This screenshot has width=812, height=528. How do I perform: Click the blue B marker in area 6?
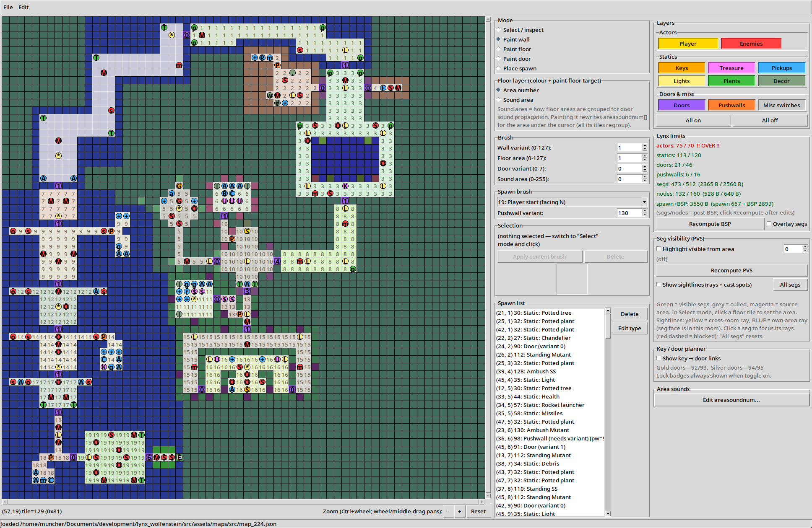pos(224,193)
